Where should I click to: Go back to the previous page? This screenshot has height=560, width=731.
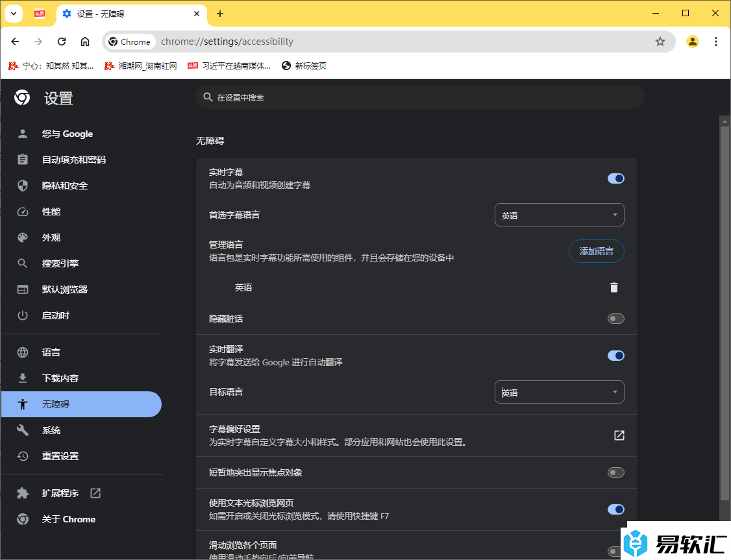coord(15,42)
